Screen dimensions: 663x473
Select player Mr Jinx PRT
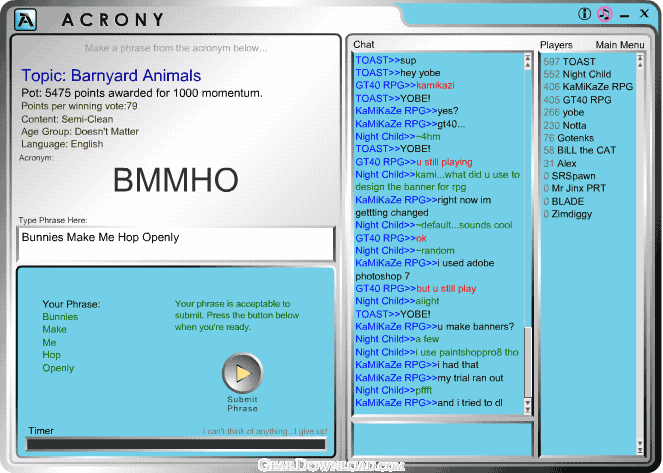(575, 188)
